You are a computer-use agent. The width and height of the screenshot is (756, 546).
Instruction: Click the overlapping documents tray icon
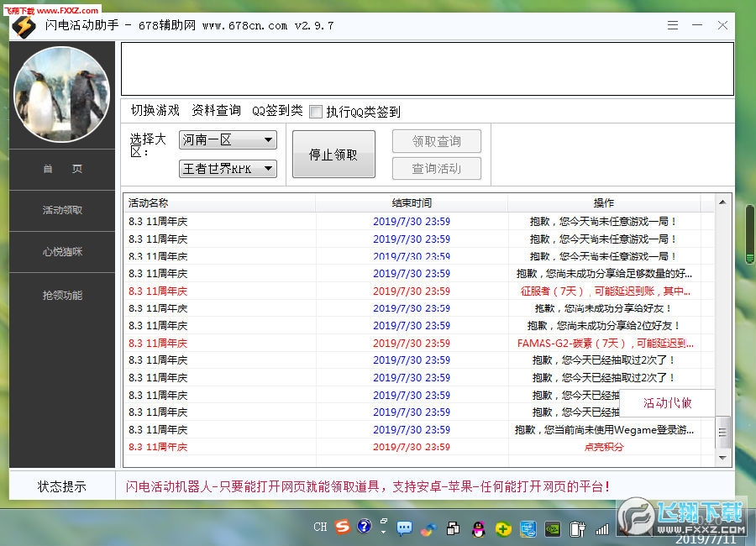453,528
